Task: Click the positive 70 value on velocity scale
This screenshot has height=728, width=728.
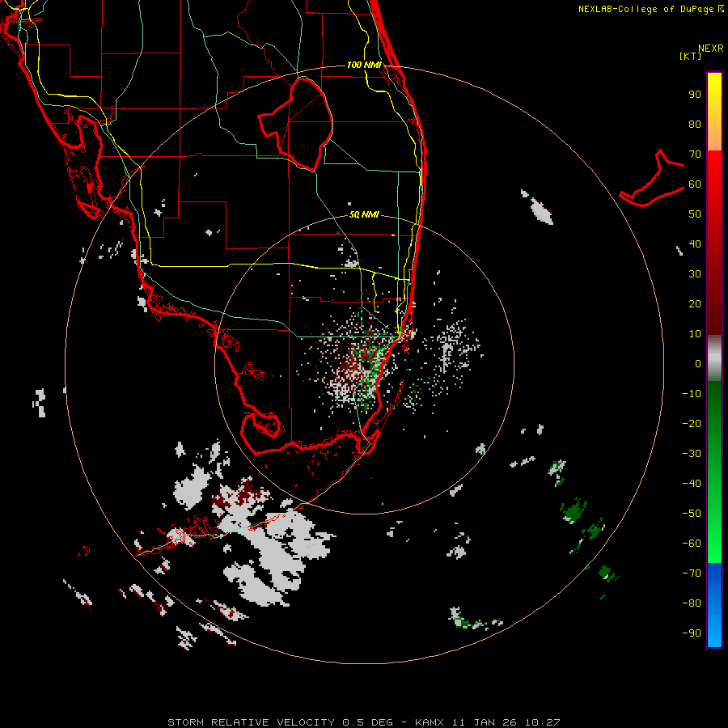Action: [x=695, y=154]
